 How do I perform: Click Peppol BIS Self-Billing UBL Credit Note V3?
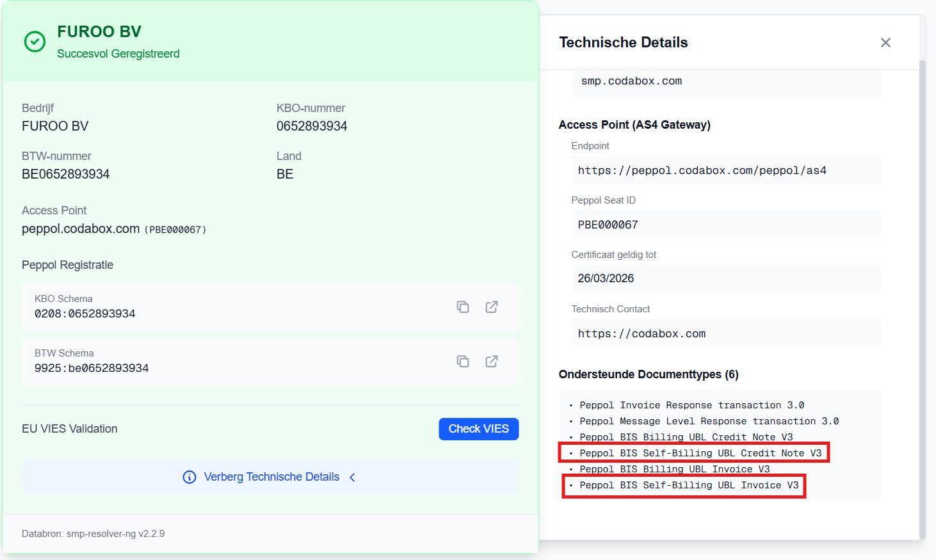click(700, 453)
